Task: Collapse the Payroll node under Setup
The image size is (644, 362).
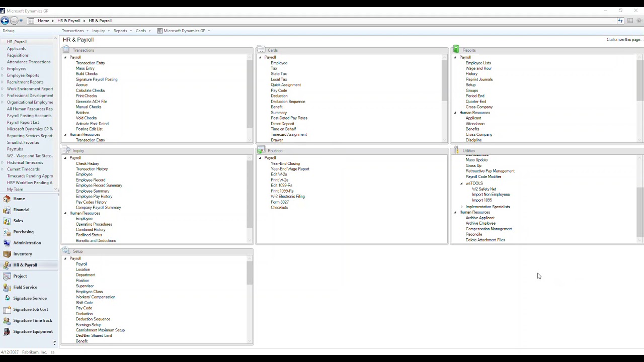Action: pos(65,258)
